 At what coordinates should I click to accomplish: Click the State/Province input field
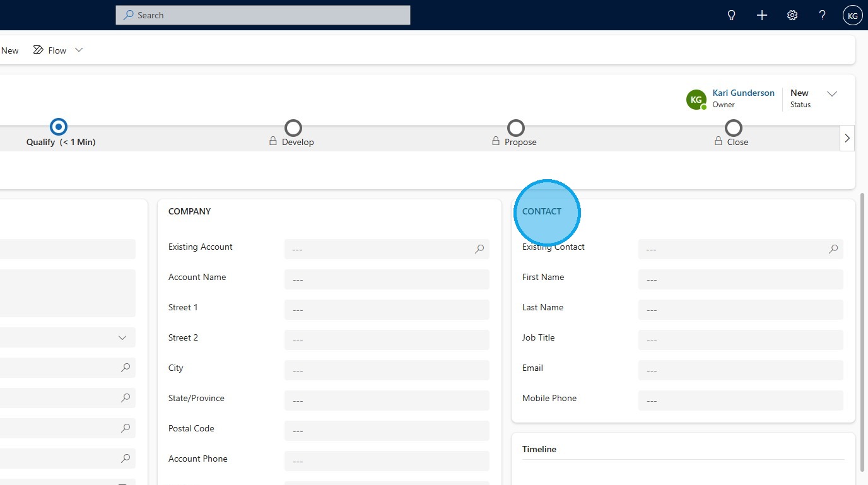[x=387, y=400]
